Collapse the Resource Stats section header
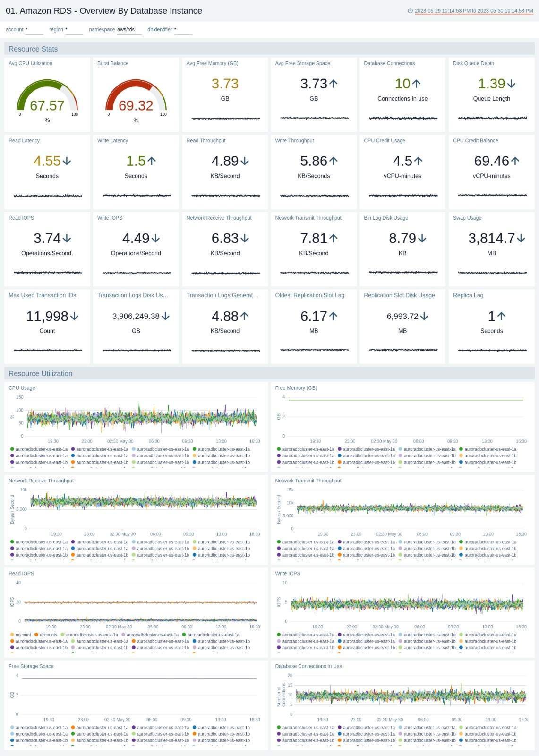 (x=269, y=49)
